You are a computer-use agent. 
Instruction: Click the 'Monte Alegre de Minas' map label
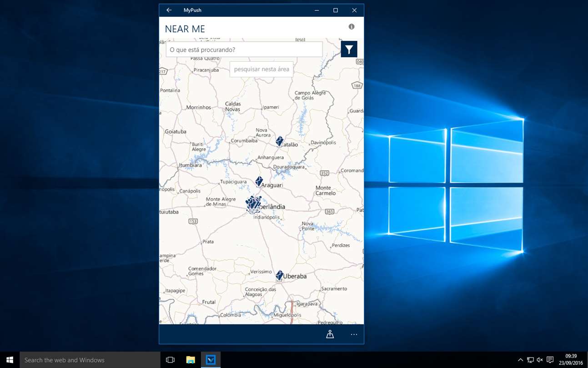tap(221, 201)
